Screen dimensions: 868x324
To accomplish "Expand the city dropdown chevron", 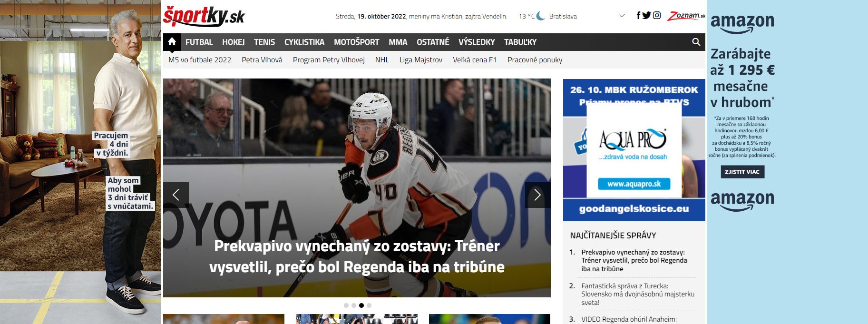I will pyautogui.click(x=621, y=16).
